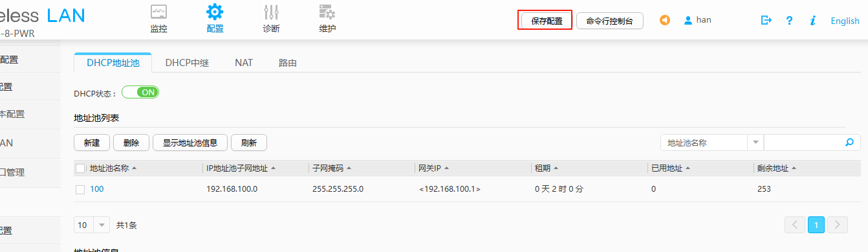
Task: Select the 配置 gear icon
Action: (215, 12)
